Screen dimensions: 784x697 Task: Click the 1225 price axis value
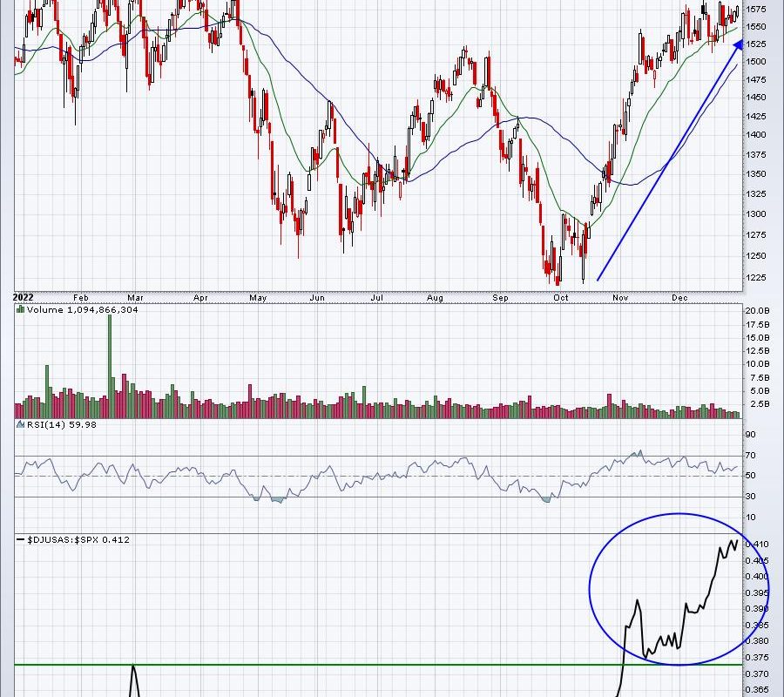[x=756, y=277]
